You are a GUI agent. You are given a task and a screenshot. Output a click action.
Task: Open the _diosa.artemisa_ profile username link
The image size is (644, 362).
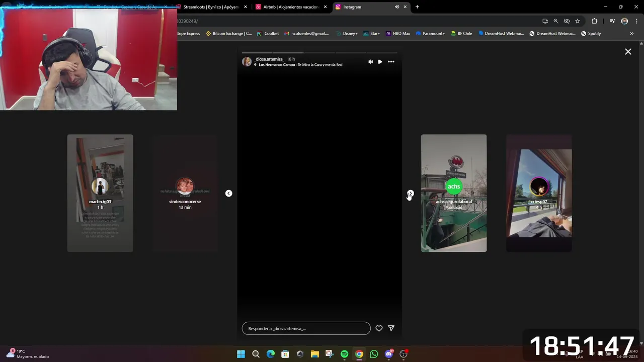(269, 59)
